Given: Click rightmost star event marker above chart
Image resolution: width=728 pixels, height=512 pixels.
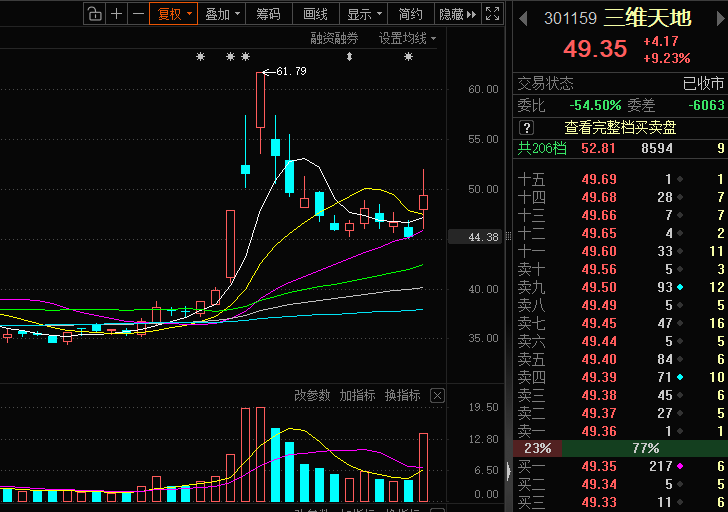Looking at the screenshot, I should [x=408, y=57].
